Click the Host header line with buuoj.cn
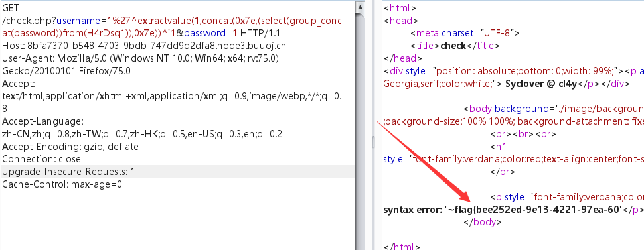The width and height of the screenshot is (644, 250). [144, 46]
